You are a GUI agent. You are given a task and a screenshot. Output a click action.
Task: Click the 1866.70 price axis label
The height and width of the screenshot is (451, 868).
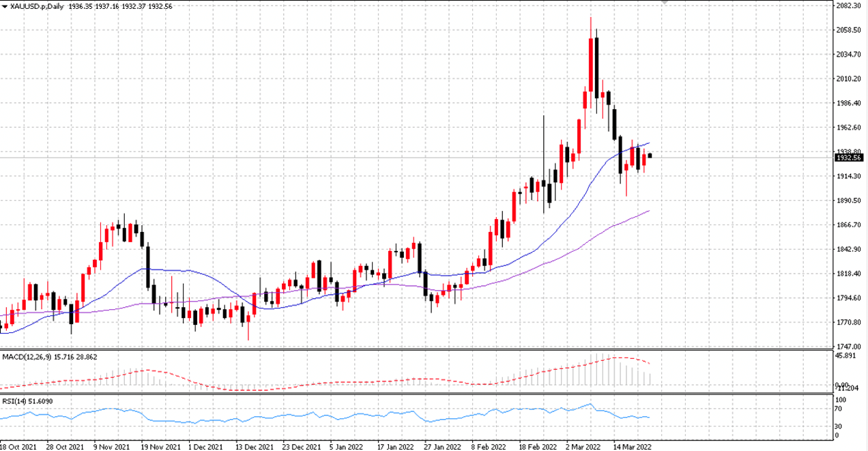(848, 225)
